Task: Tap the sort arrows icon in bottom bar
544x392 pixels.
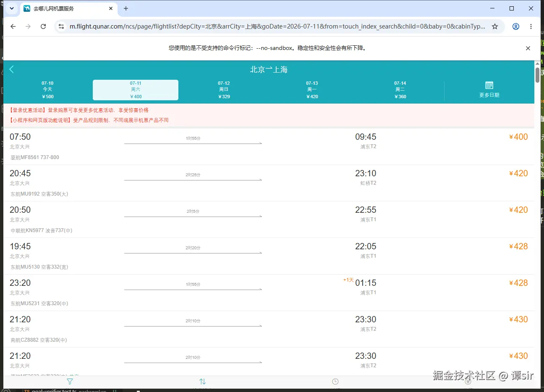Action: coord(203,382)
